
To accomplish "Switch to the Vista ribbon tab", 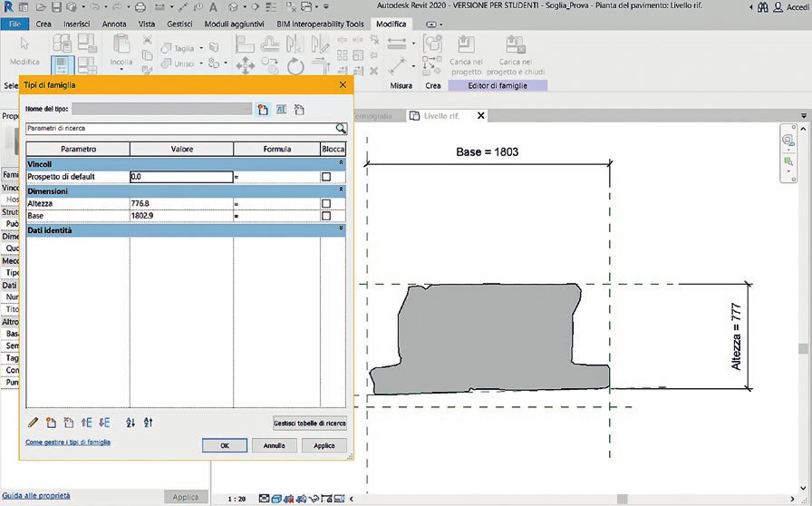I will tap(147, 24).
